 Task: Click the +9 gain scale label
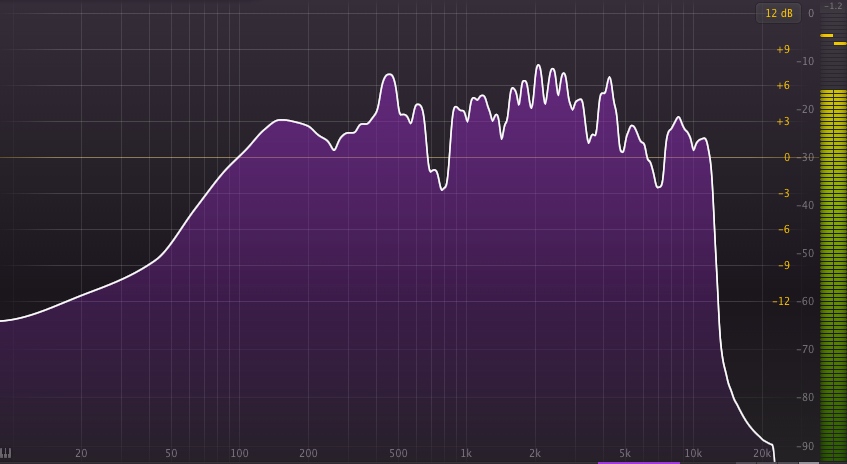[x=783, y=50]
